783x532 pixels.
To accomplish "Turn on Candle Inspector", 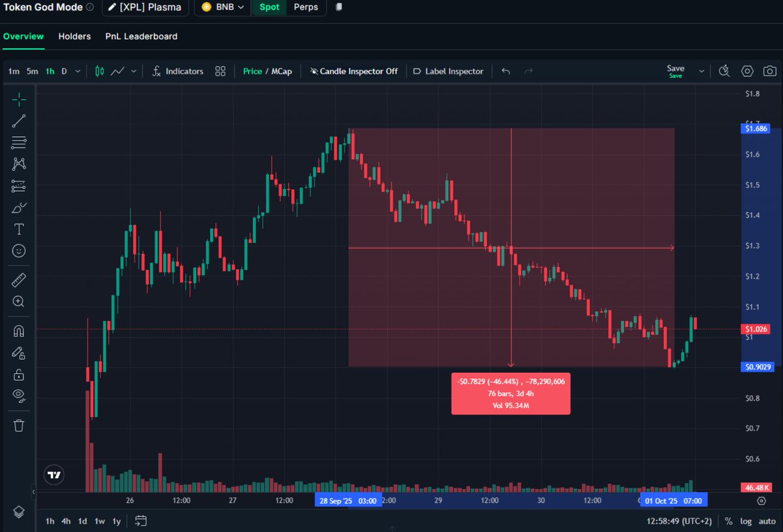I will coord(354,71).
